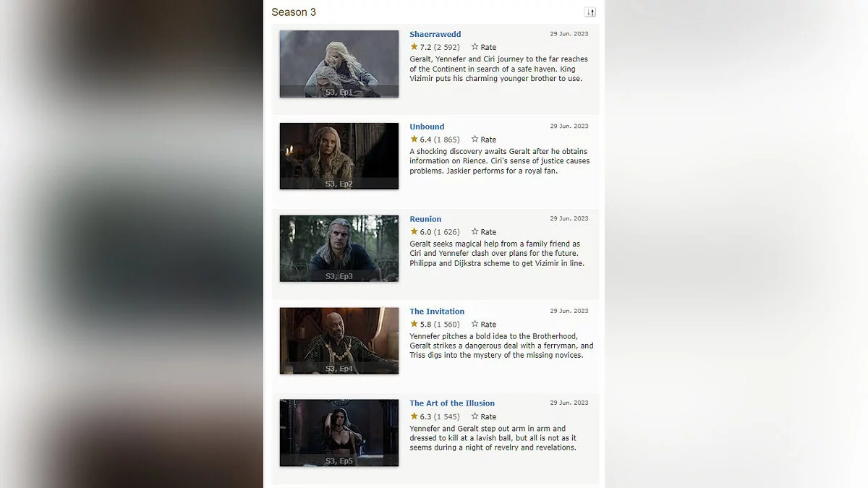Click gold star rating of Reunion
868x488 pixels.
pyautogui.click(x=414, y=231)
